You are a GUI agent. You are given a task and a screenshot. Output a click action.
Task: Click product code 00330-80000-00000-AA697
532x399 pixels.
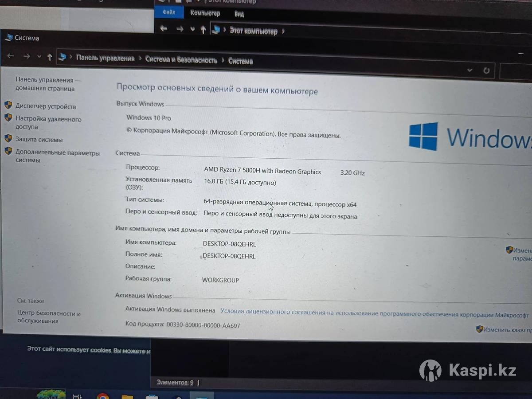tap(203, 325)
